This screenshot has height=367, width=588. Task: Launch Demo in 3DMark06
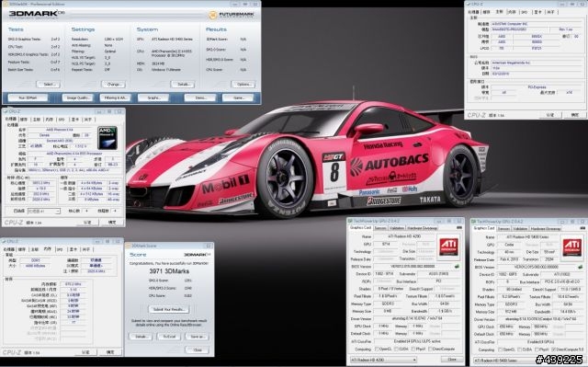[x=200, y=97]
